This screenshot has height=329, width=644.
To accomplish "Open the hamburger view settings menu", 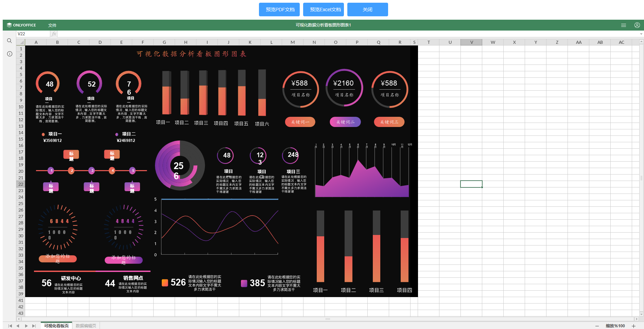I will pos(624,25).
